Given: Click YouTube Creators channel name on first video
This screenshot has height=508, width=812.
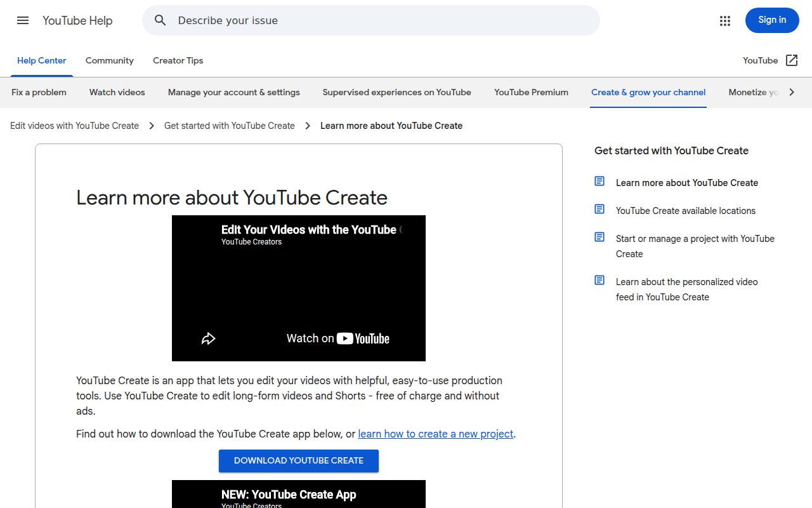Looking at the screenshot, I should point(252,242).
